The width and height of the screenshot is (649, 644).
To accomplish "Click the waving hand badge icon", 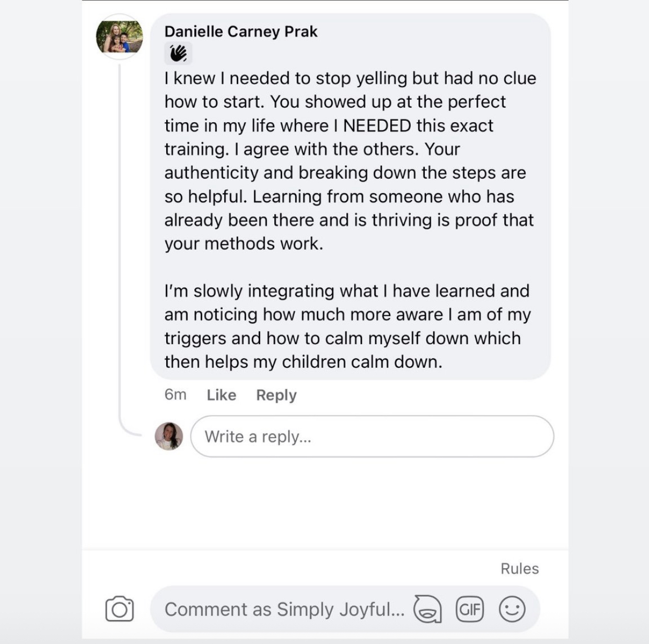I will click(x=178, y=53).
